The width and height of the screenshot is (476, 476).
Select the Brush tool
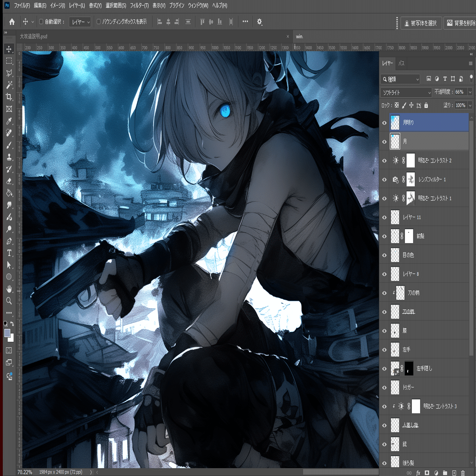pos(9,145)
